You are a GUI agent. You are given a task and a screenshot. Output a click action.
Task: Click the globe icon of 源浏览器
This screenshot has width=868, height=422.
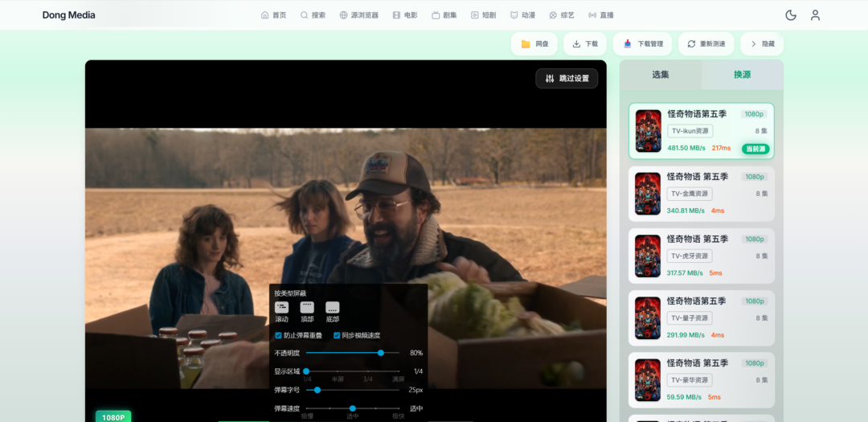pos(343,15)
